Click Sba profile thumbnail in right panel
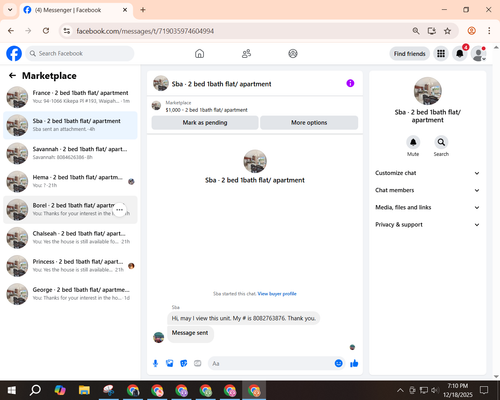 (428, 91)
